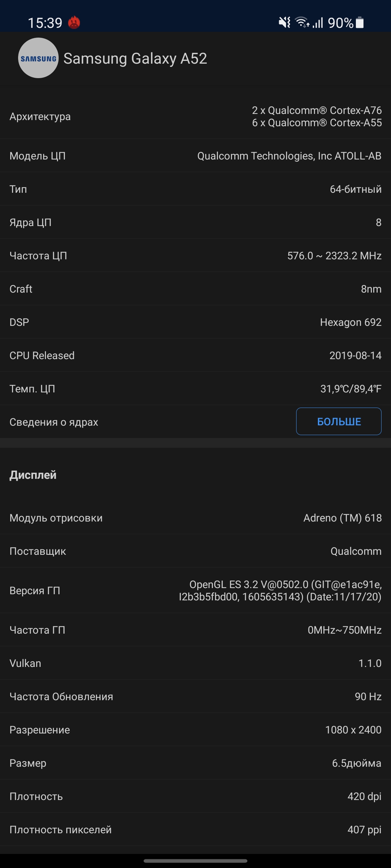This screenshot has height=868, width=391.
Task: Tap the Версия ГП OpenGL text
Action: 280,591
